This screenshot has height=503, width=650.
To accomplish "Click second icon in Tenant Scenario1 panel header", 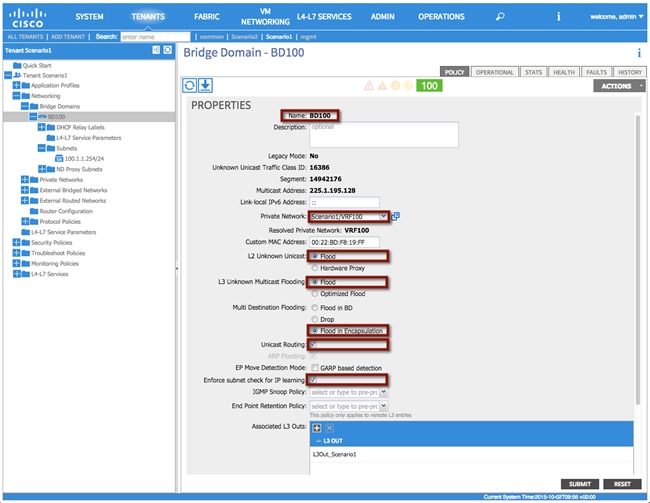I will pyautogui.click(x=167, y=50).
